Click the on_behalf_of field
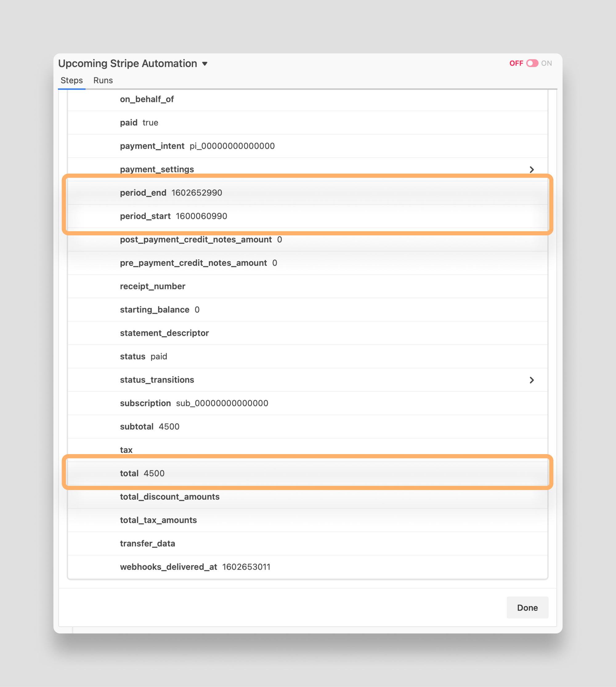 coord(305,99)
